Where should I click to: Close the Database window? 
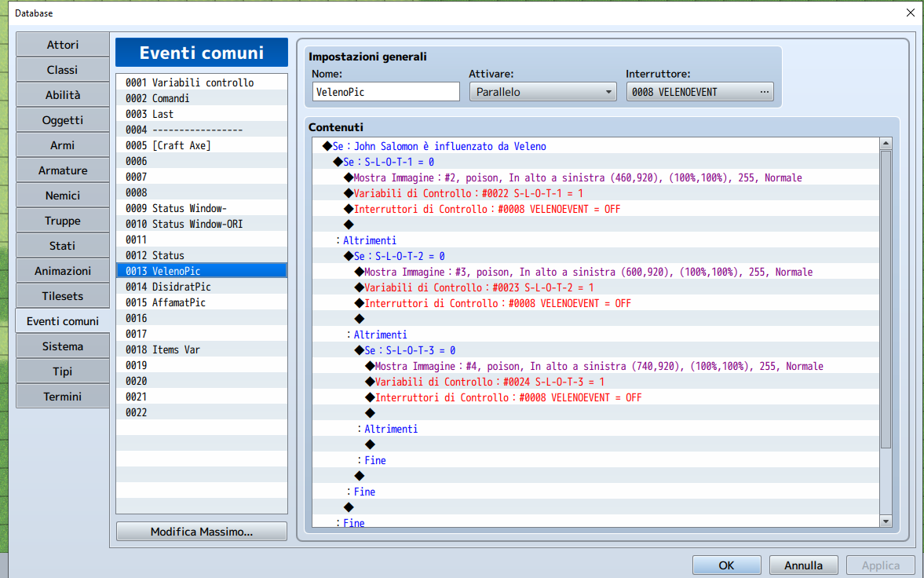click(x=910, y=13)
